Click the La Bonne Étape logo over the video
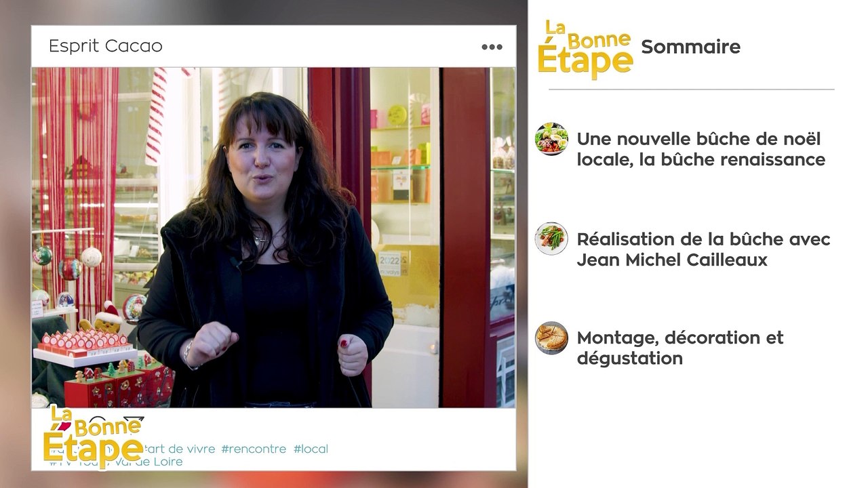This screenshot has height=488, width=868. tap(94, 436)
